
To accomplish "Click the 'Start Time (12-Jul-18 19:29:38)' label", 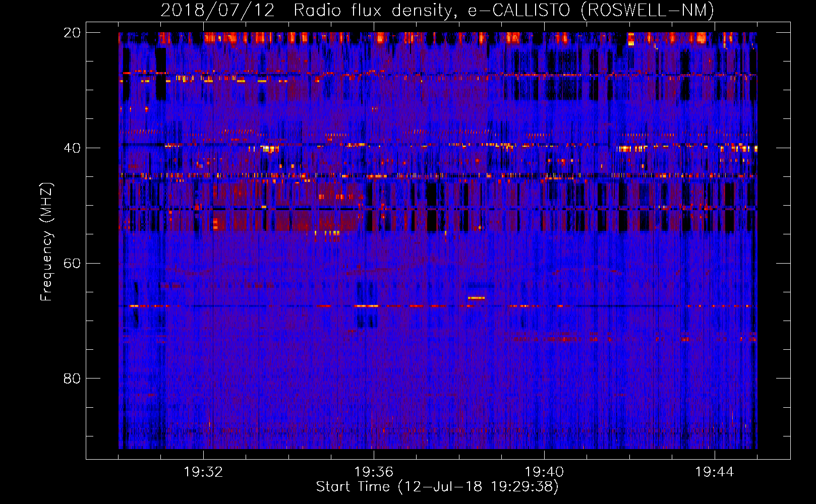I will tap(437, 487).
